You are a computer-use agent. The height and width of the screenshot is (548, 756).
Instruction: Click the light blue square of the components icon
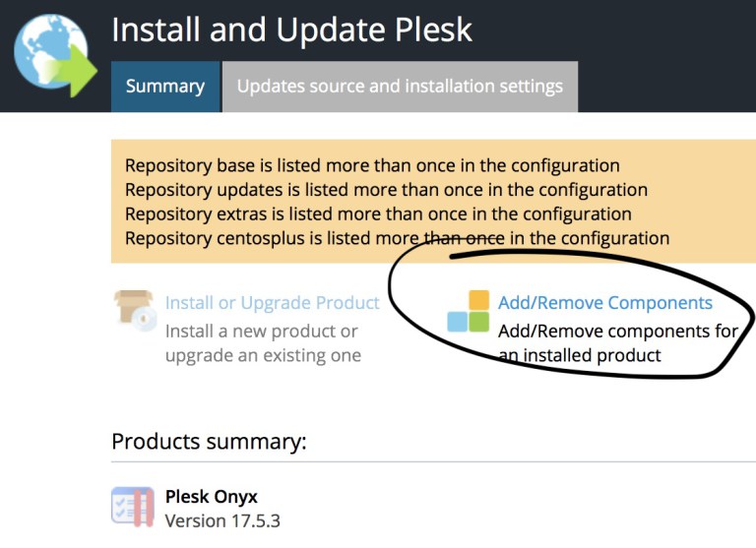point(457,322)
